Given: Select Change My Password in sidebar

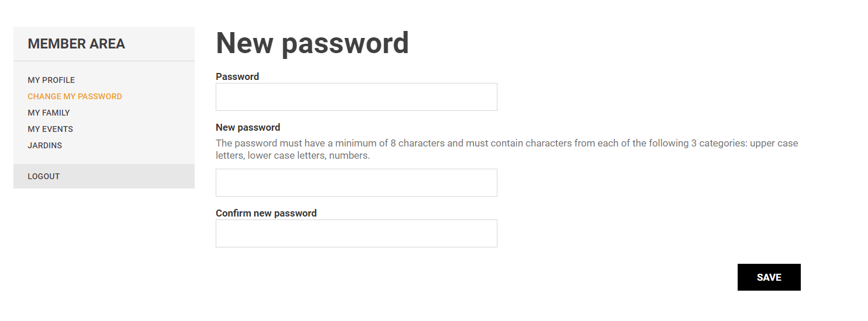Looking at the screenshot, I should point(75,96).
